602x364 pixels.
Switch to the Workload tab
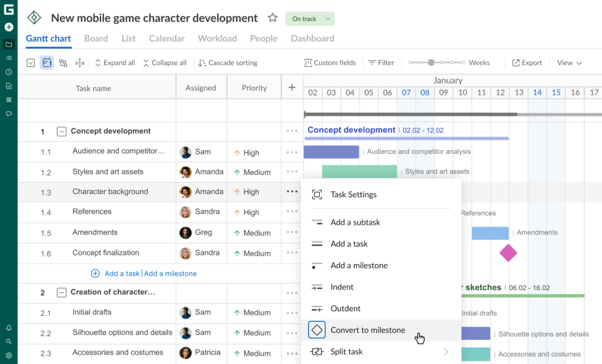217,38
